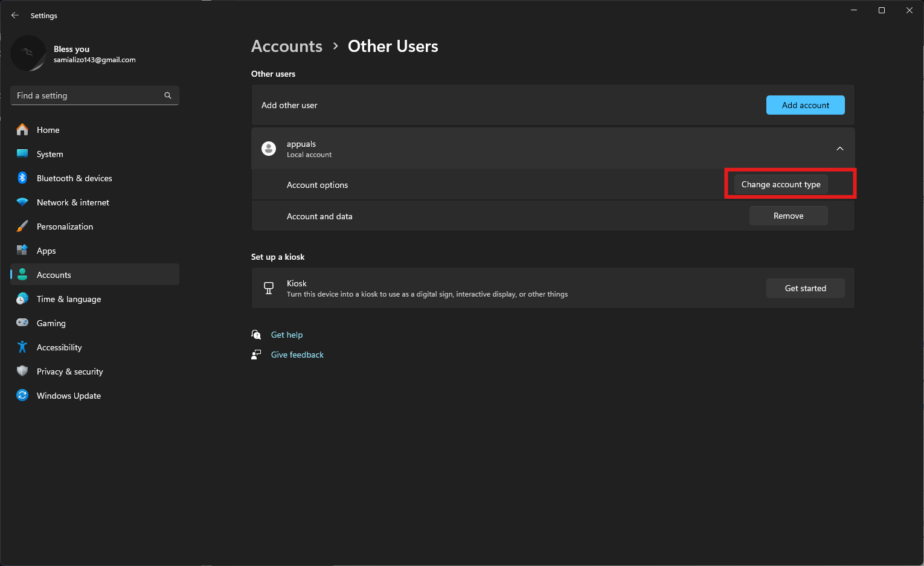Click the Home icon in sidebar

(22, 130)
